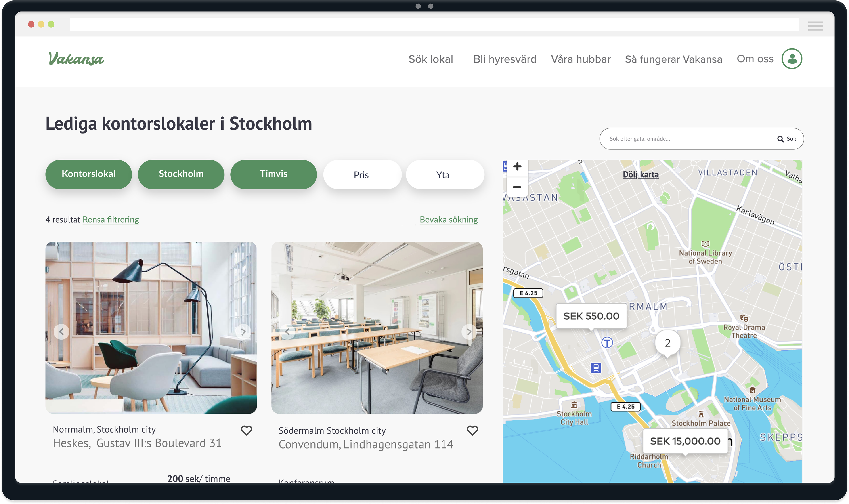The image size is (849, 504).
Task: Click the browser address bar
Action: point(434,25)
